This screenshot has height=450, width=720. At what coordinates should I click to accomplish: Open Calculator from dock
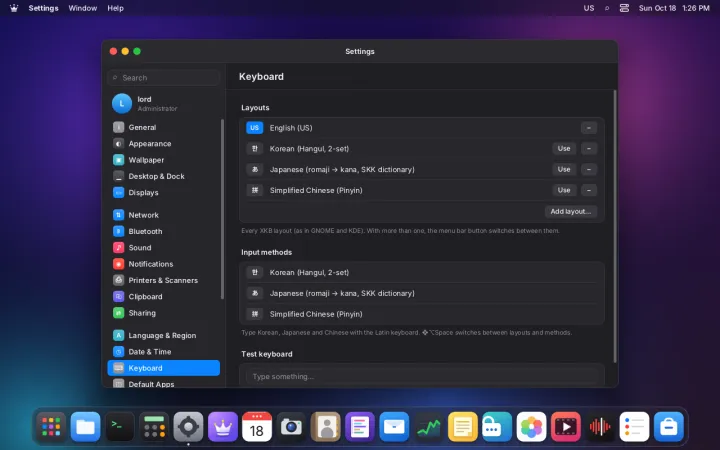coord(154,427)
